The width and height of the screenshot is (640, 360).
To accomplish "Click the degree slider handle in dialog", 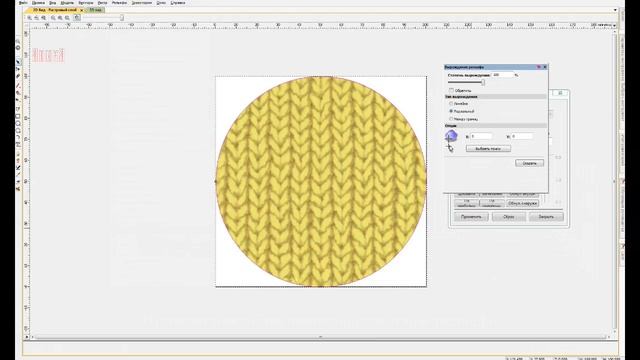I will click(483, 82).
